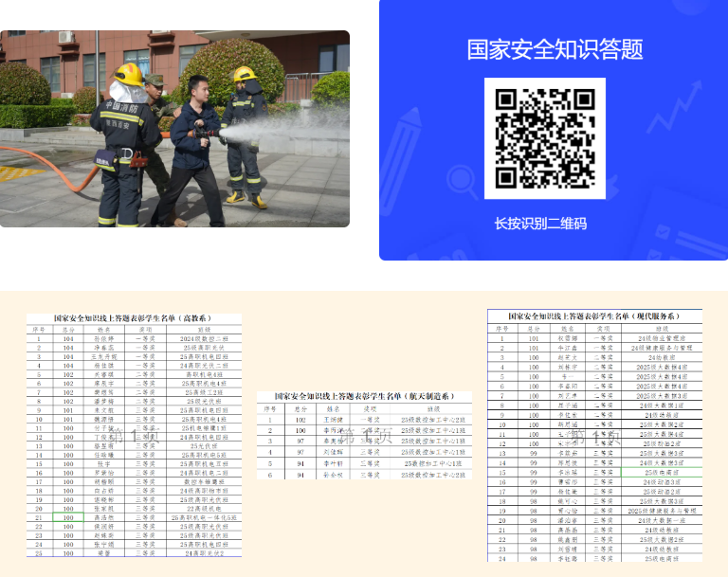Click '25高职机电一体化5班' cell in 高教系 table

[204, 517]
